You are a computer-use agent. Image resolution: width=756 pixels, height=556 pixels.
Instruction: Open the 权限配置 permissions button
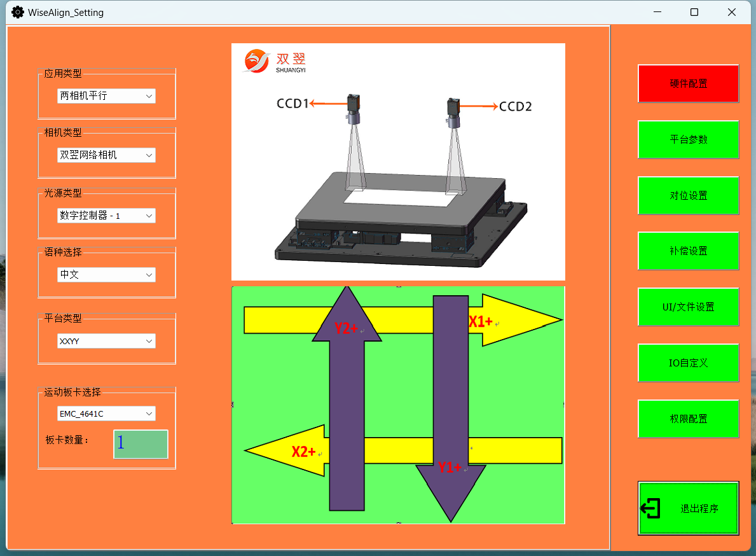[688, 419]
